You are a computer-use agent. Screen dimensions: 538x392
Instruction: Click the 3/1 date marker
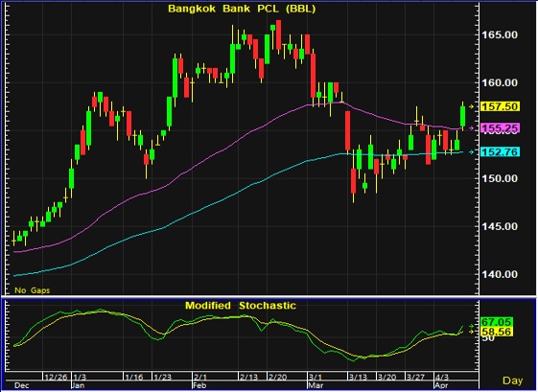point(316,377)
